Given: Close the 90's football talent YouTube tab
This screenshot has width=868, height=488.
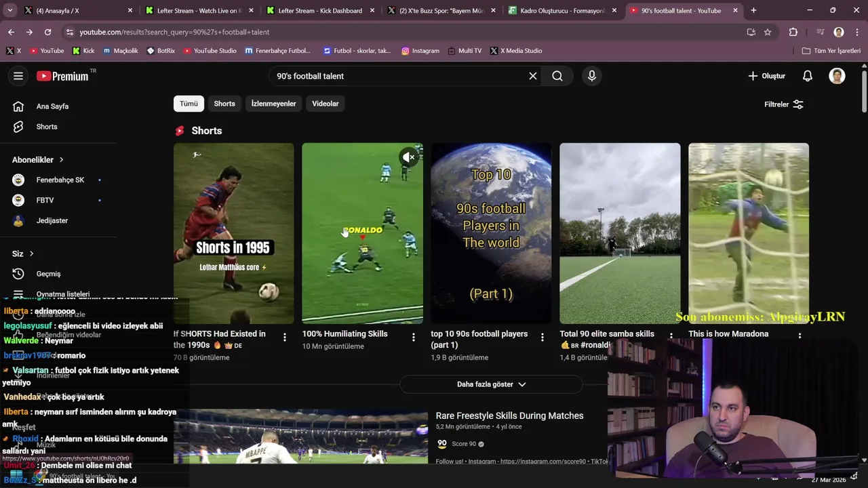Looking at the screenshot, I should pos(735,11).
